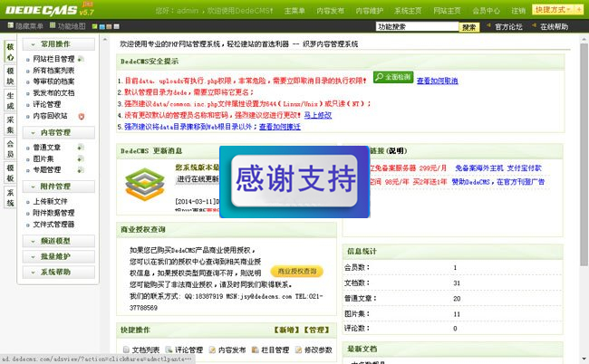Click the 马上修改 link
The height and width of the screenshot is (364, 589).
click(x=318, y=115)
